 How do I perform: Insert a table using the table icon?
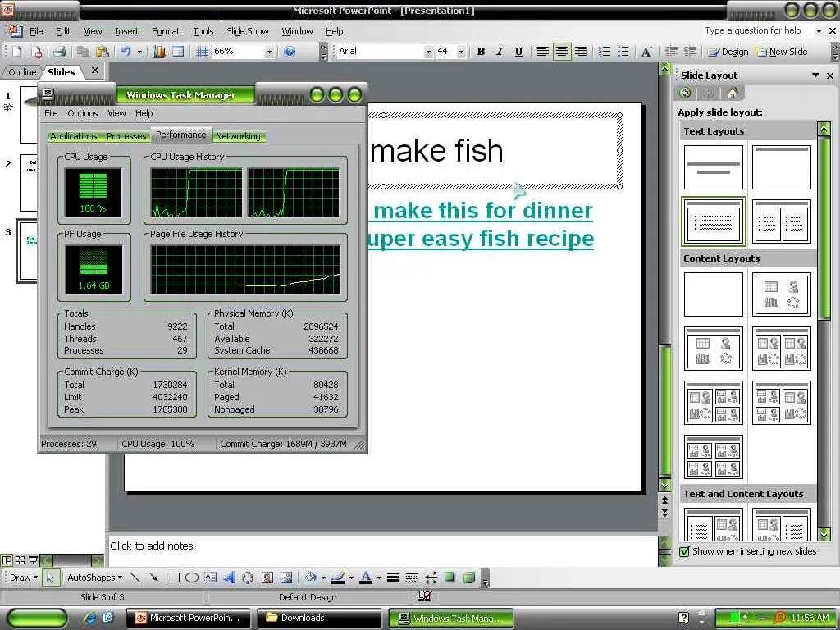(178, 52)
